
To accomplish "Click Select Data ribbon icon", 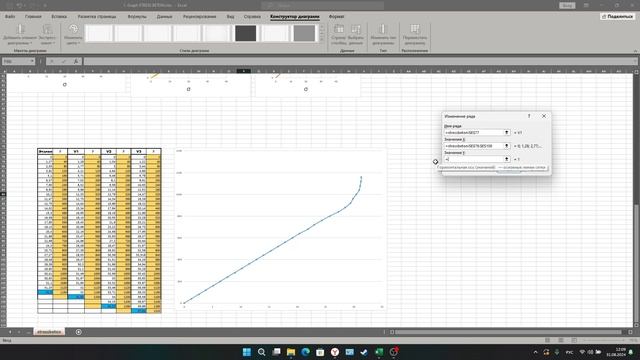I will [x=356, y=34].
